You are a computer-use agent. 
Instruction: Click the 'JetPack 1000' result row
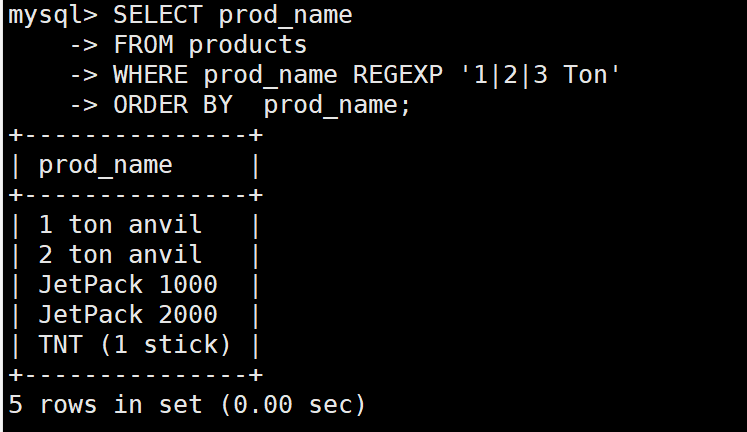coord(128,285)
